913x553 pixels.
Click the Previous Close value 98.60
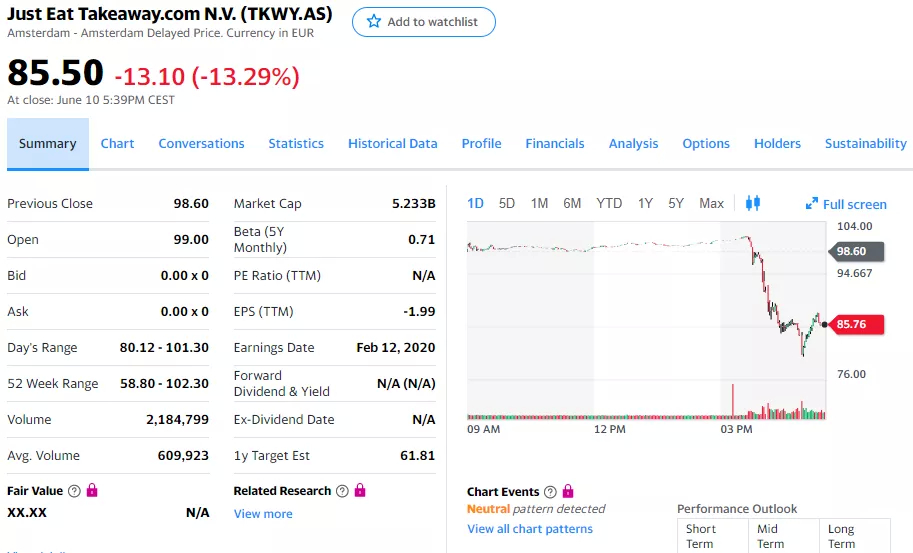pyautogui.click(x=191, y=204)
